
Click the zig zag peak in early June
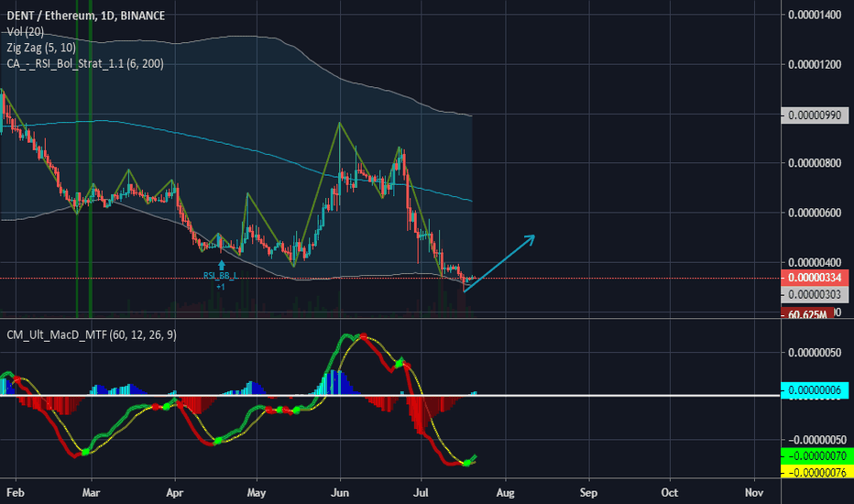point(340,123)
